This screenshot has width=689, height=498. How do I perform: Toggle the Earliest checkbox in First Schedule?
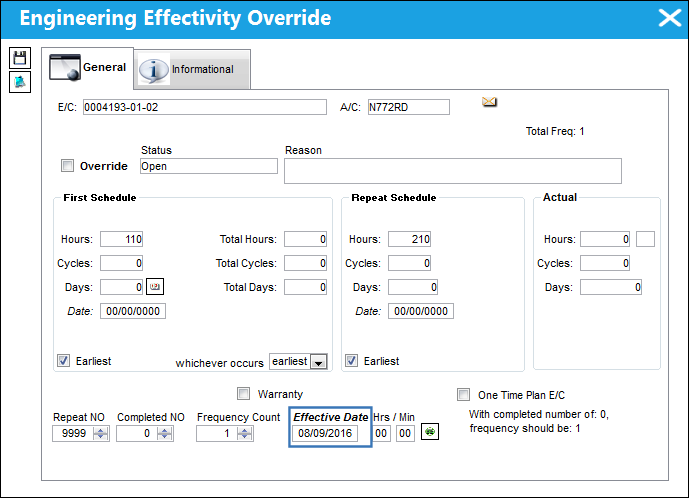[63, 361]
